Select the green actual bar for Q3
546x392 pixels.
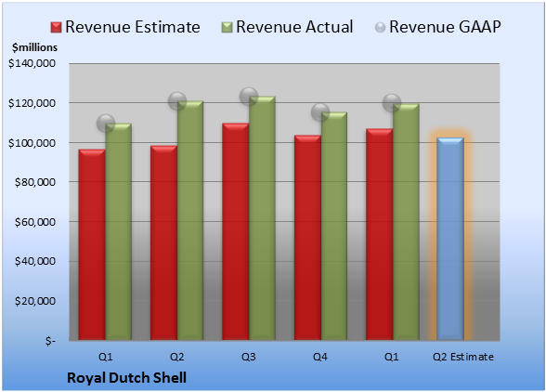pos(262,218)
